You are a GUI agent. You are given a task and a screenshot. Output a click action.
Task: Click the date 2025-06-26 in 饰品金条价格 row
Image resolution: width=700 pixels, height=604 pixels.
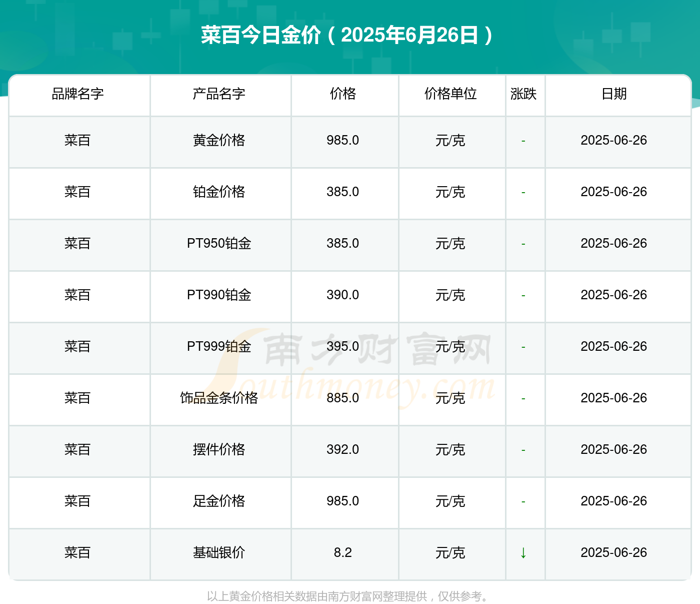tap(614, 398)
